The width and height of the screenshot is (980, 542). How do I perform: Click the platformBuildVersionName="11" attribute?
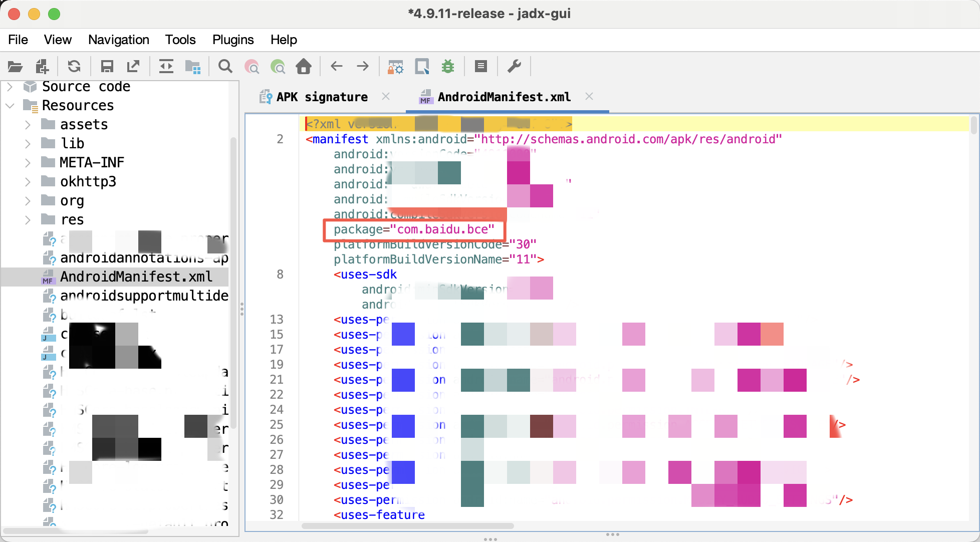tap(435, 259)
